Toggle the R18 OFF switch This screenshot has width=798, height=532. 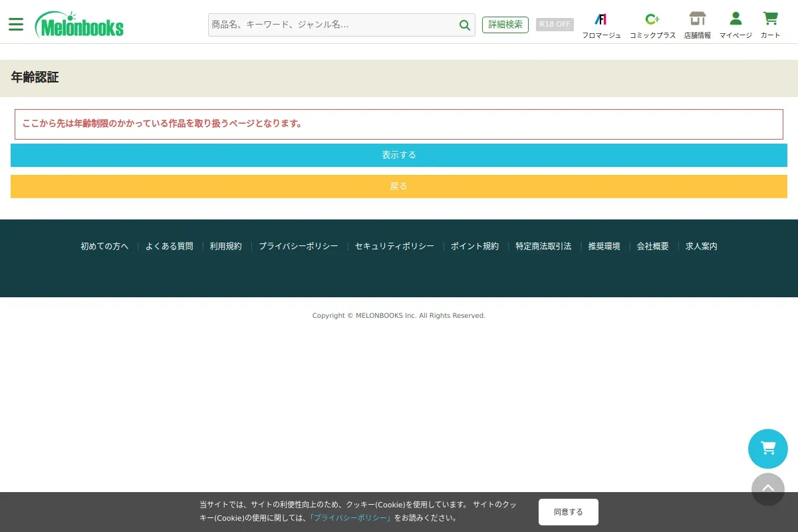pyautogui.click(x=555, y=25)
